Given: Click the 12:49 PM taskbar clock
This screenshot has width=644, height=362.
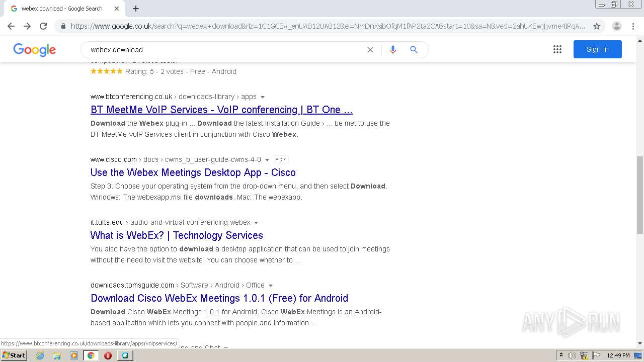Looking at the screenshot, I should pos(618,355).
